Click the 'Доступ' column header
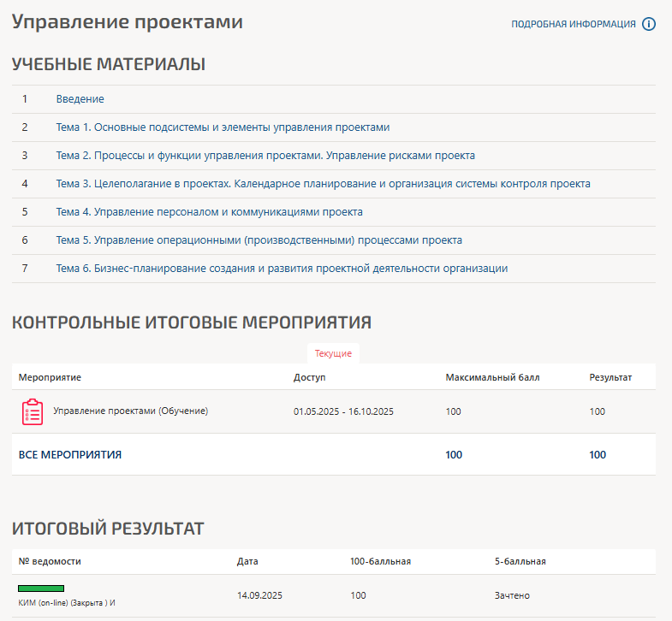 (x=309, y=377)
